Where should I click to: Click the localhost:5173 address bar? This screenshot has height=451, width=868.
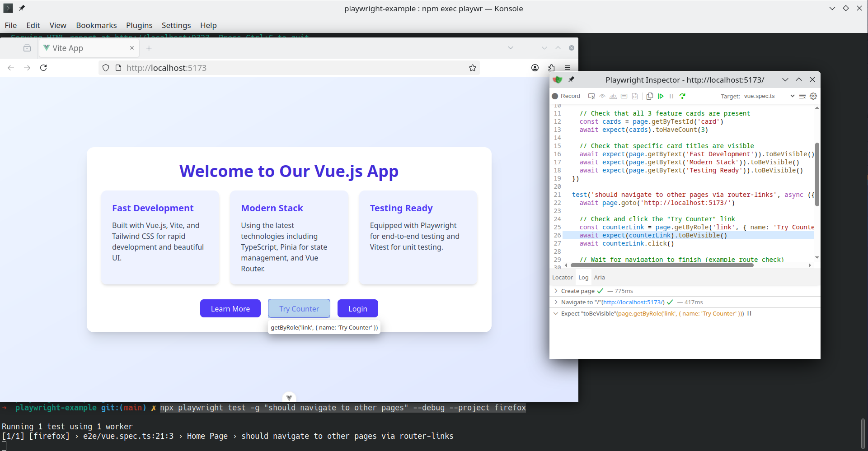coord(289,68)
